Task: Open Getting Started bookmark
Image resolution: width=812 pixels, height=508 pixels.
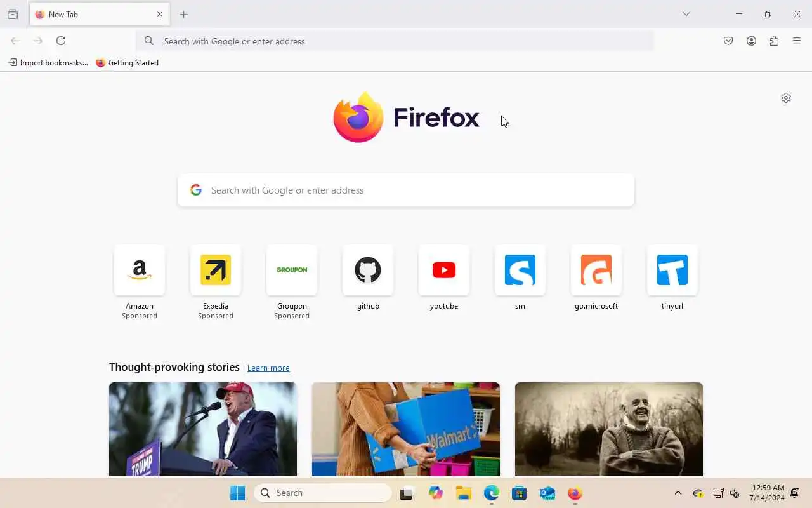Action: pos(128,63)
